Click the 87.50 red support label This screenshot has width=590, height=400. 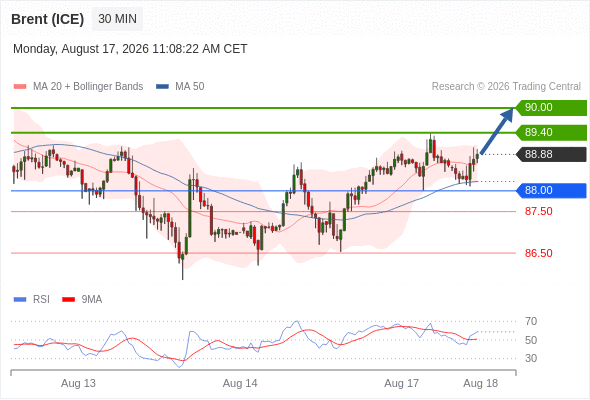538,211
